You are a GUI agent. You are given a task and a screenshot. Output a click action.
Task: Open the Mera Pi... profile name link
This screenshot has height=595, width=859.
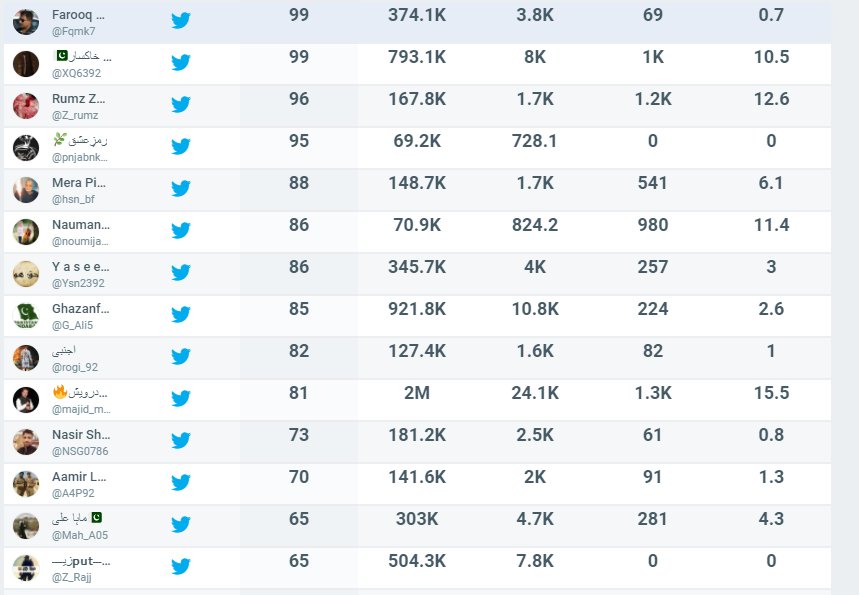pos(79,182)
